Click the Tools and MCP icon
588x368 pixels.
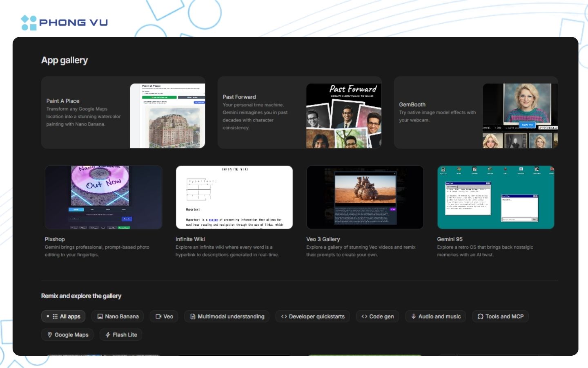(x=480, y=316)
